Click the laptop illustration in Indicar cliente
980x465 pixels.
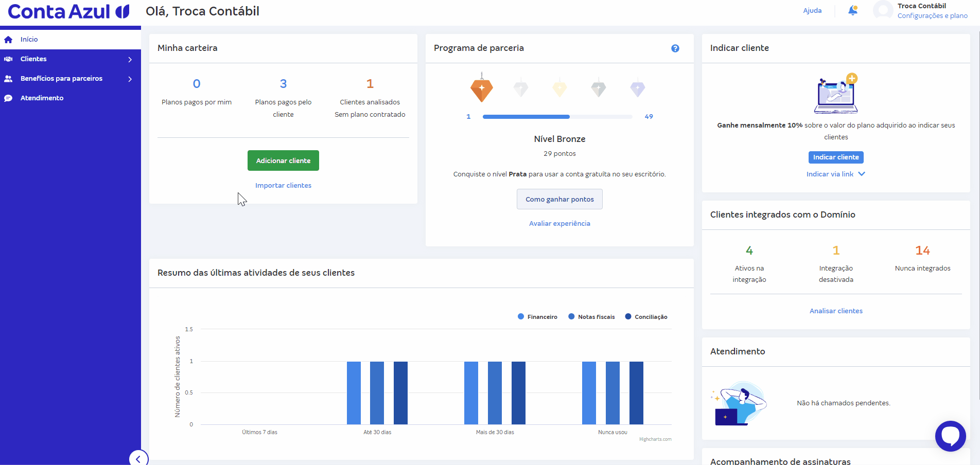coord(836,94)
